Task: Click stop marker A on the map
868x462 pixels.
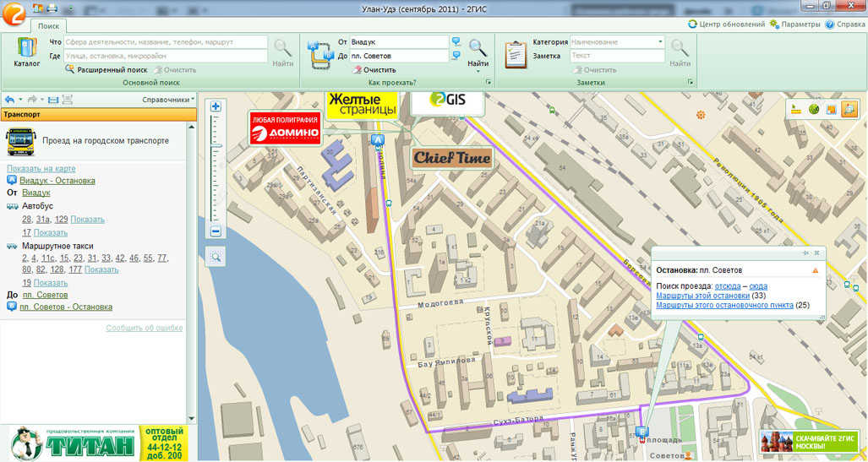Action: click(378, 140)
